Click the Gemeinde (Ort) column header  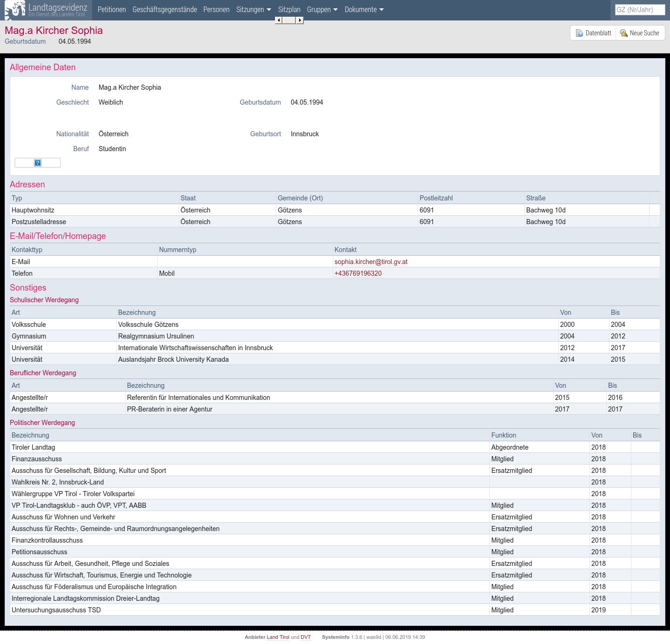pos(300,198)
